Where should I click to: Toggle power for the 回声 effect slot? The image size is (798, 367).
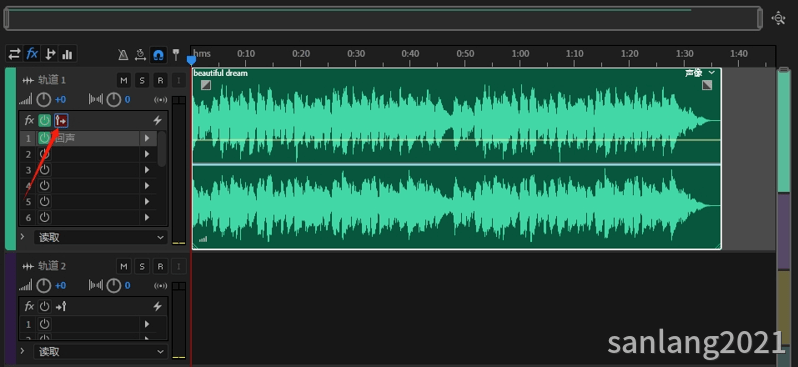pyautogui.click(x=45, y=138)
